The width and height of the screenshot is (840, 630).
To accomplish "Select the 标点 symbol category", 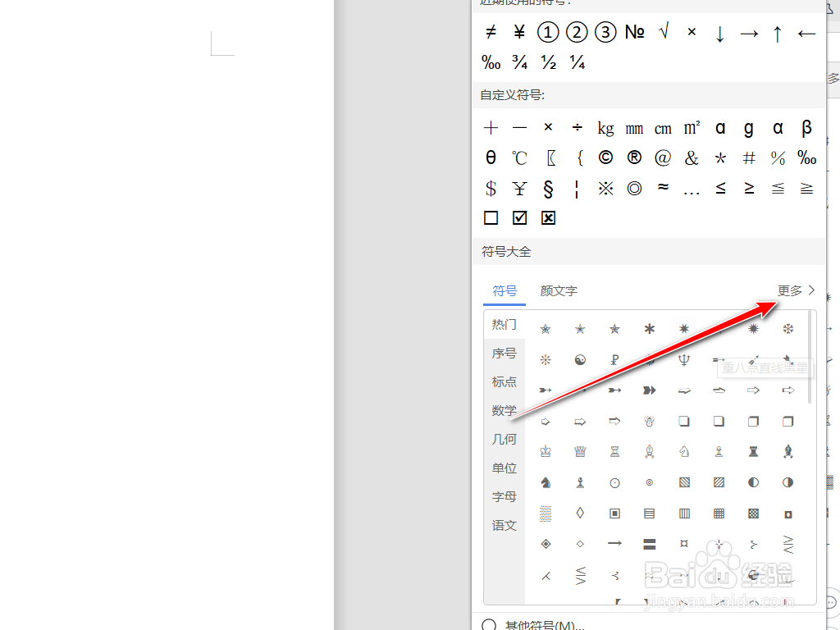I will [504, 382].
